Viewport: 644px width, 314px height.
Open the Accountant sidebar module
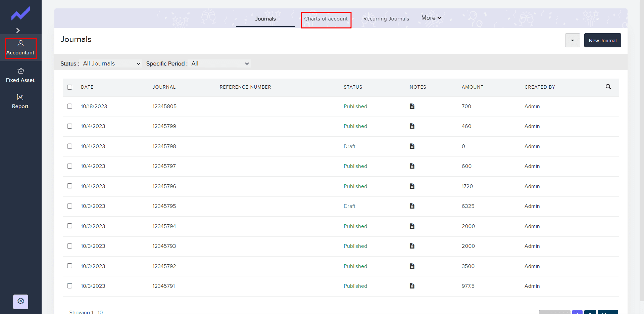pos(20,48)
